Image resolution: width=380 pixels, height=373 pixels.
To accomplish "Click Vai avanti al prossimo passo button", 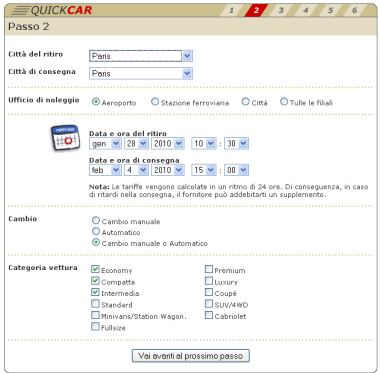I will click(191, 356).
